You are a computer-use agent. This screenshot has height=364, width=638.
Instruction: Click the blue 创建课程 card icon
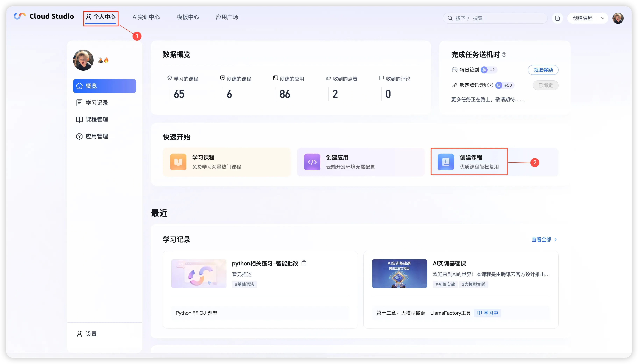click(x=445, y=162)
